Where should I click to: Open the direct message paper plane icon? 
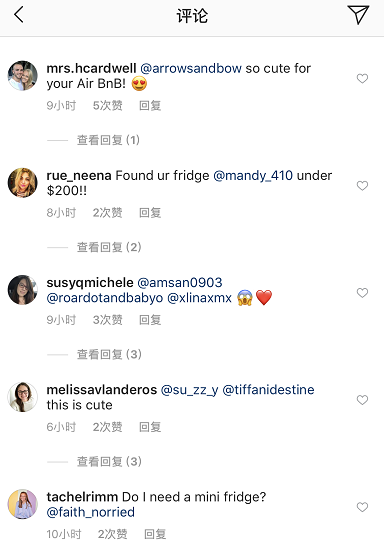358,15
